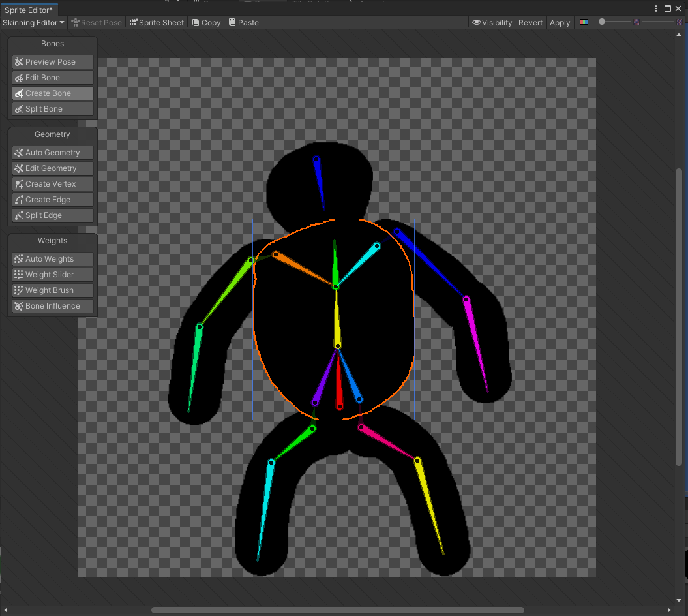Image resolution: width=688 pixels, height=616 pixels.
Task: Open the Skinning Editor mode dropdown
Action: (x=33, y=22)
